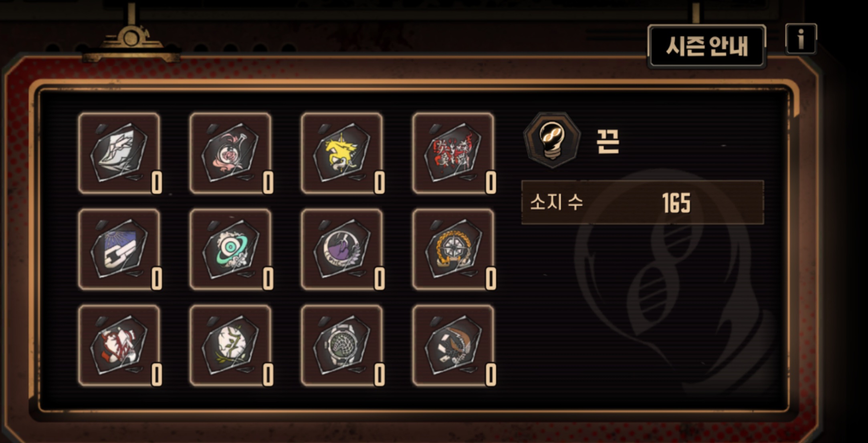Select the feathered quill shard item
Image resolution: width=868 pixels, height=443 pixels.
click(454, 345)
